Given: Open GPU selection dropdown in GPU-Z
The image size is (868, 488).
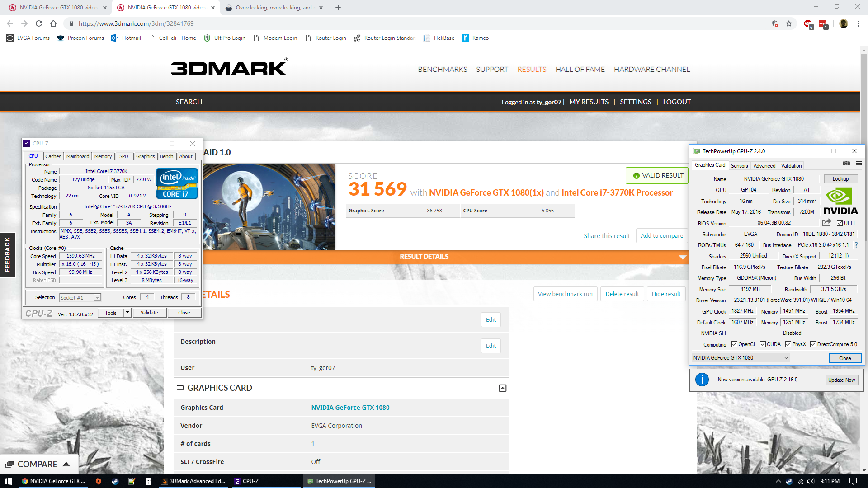Looking at the screenshot, I should pos(741,358).
